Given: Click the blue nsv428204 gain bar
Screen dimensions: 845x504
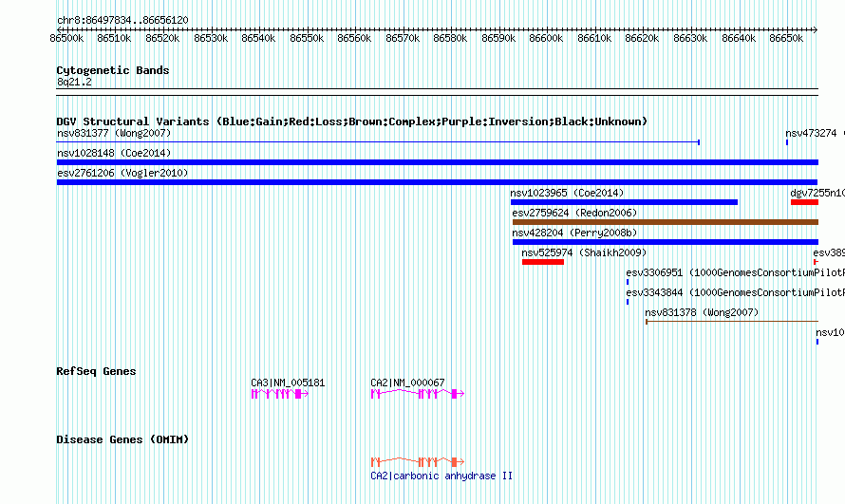Looking at the screenshot, I should (666, 242).
